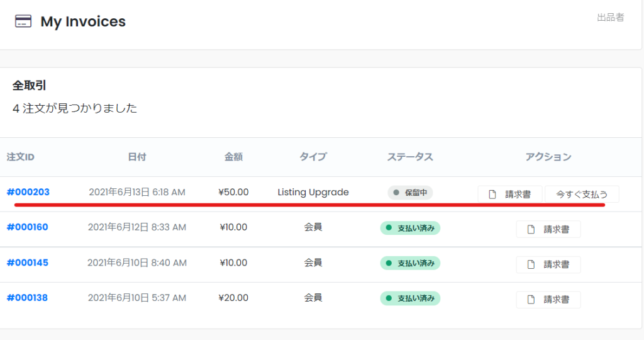This screenshot has width=644, height=340.
Task: Click the 金額 column header
Action: click(x=233, y=157)
